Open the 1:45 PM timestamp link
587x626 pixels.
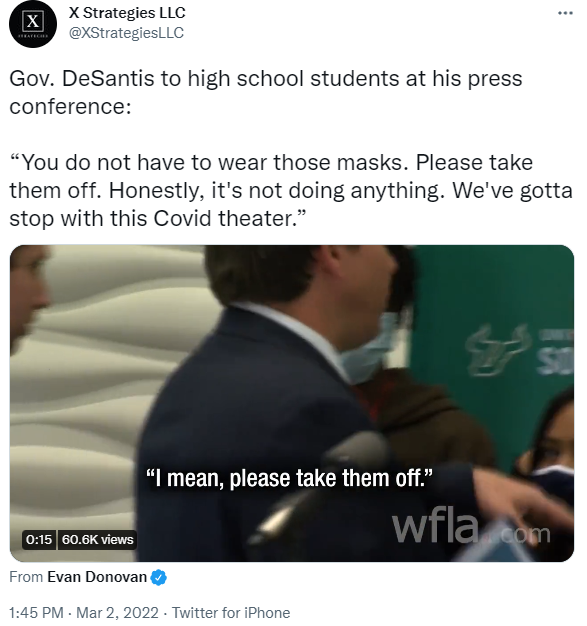click(36, 613)
